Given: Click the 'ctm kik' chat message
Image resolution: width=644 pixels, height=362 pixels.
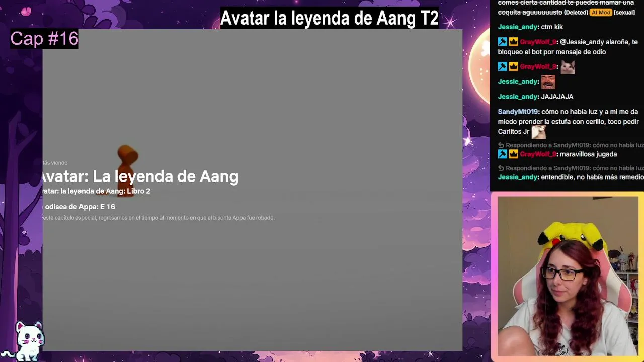Looking at the screenshot, I should click(x=552, y=27).
